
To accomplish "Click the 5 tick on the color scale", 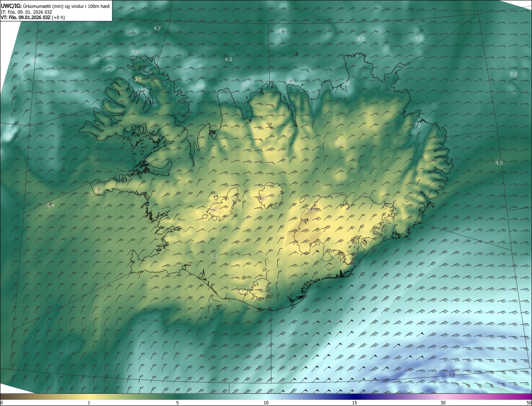I will [177, 403].
